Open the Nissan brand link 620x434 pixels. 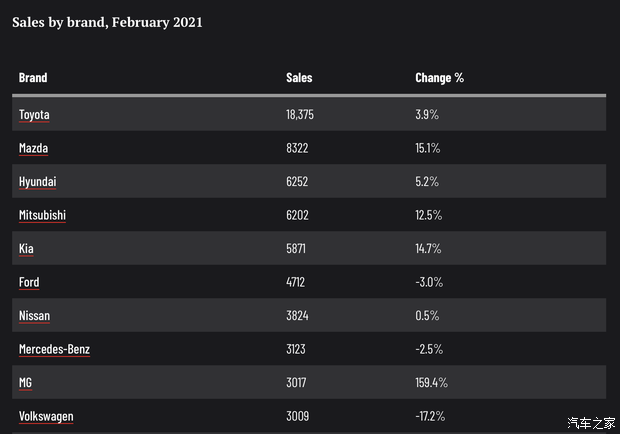point(34,316)
